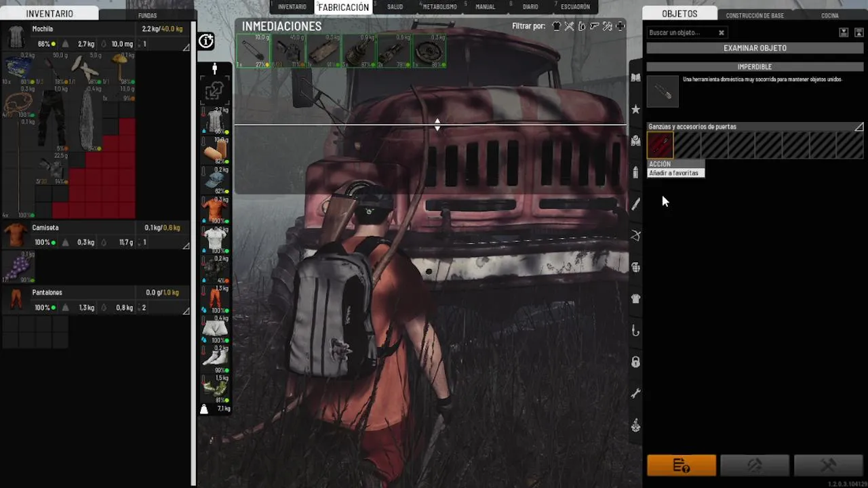The width and height of the screenshot is (868, 488).
Task: Open the open-book recipe category
Action: (x=635, y=77)
